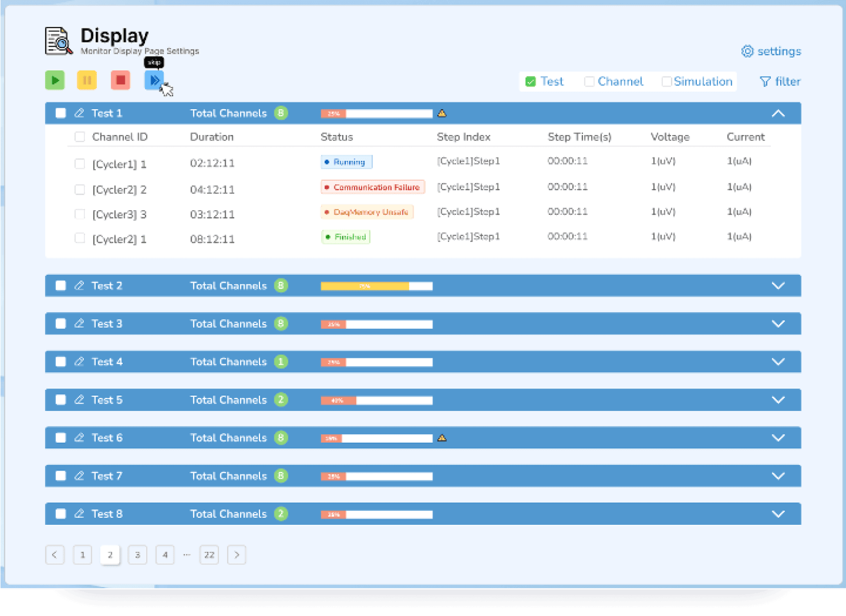Open the settings gear icon
This screenshot has width=846, height=616.
pyautogui.click(x=747, y=51)
